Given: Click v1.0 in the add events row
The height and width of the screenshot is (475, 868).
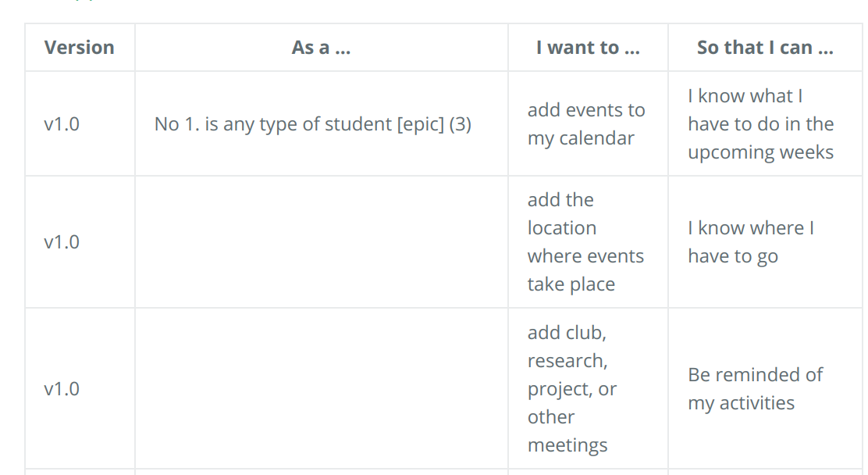Looking at the screenshot, I should tap(62, 124).
